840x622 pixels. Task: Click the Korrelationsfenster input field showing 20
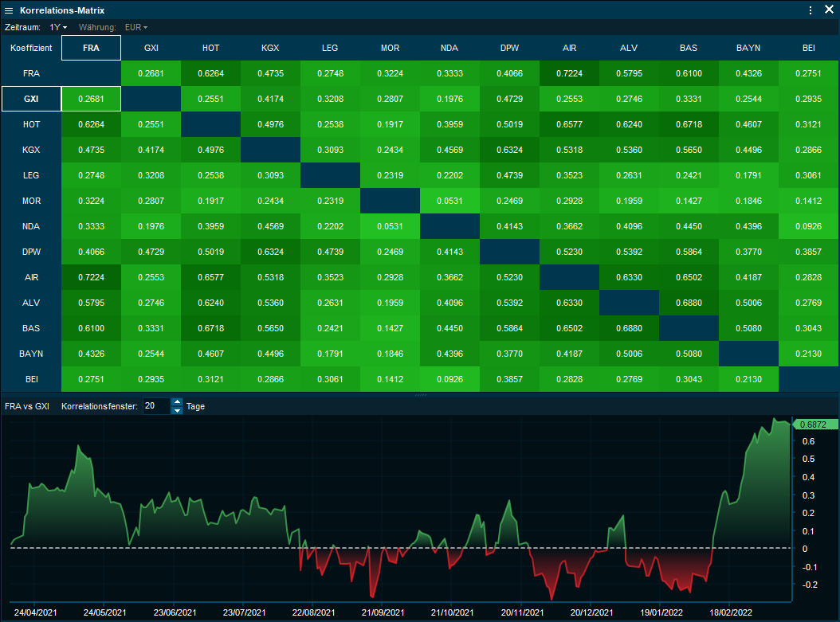pos(156,406)
